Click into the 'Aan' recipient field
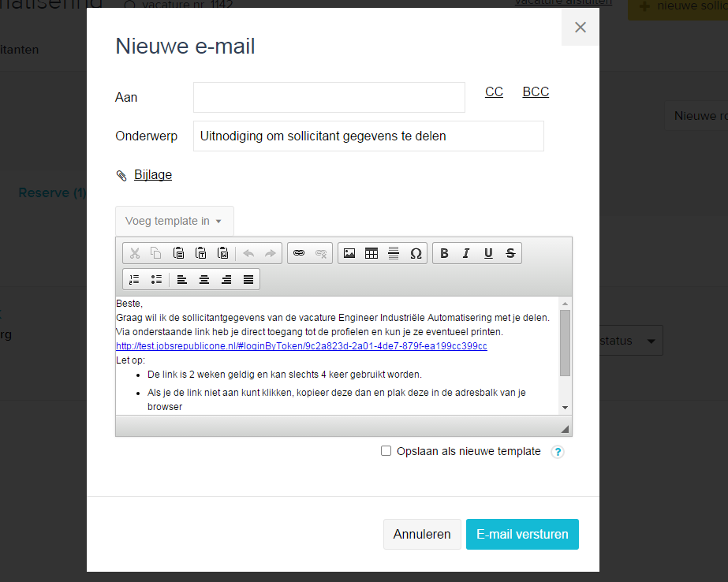 329,98
